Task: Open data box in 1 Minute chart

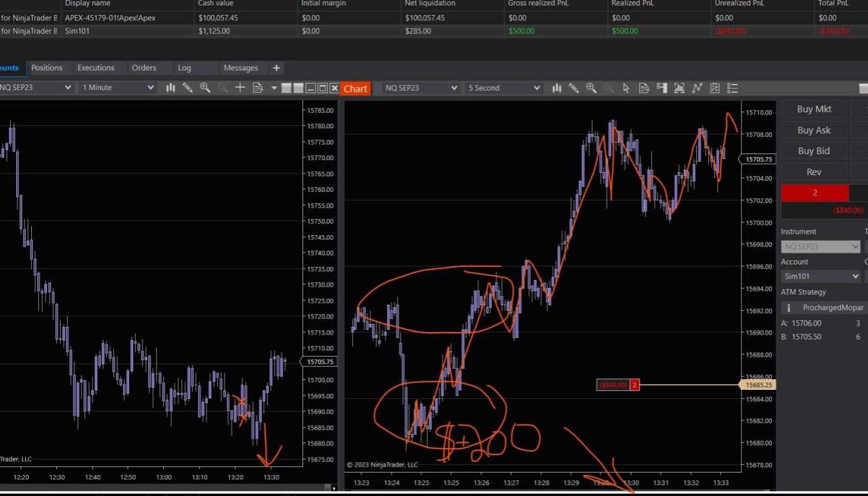Action: (x=258, y=88)
